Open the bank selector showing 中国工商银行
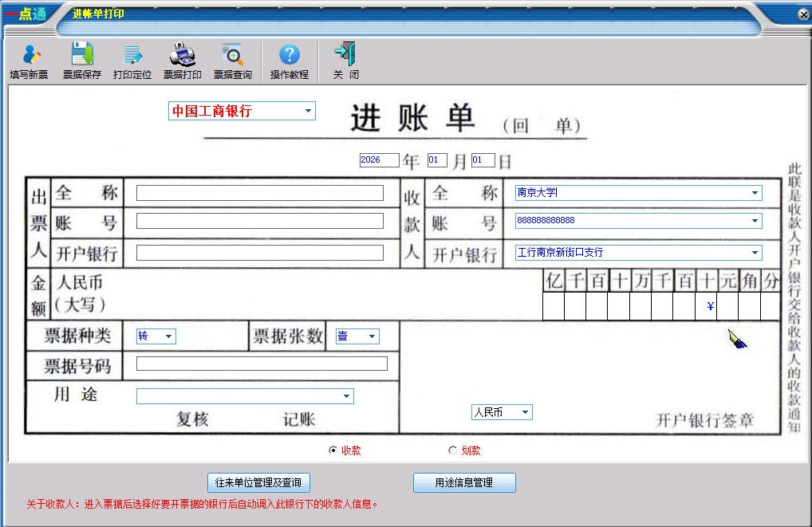Screen dimensions: 812x527 coord(309,111)
